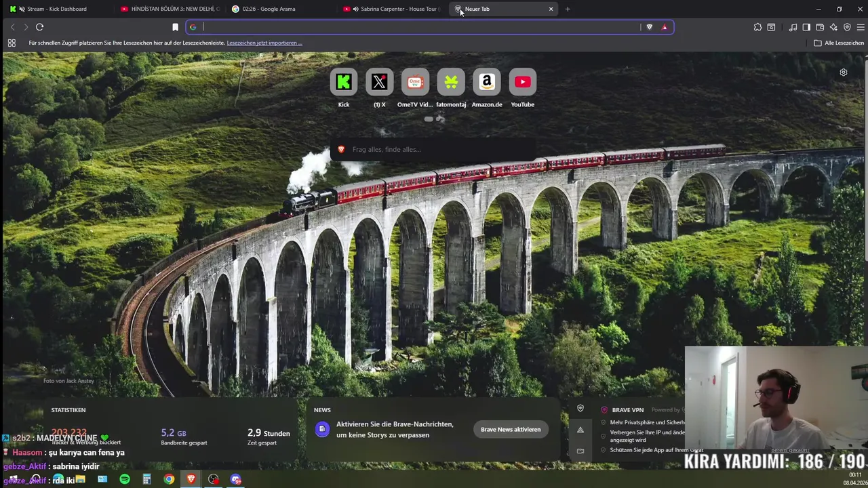Click the 2,9 Stunden Zeit gespart stat
This screenshot has height=488, width=868.
coord(269,436)
